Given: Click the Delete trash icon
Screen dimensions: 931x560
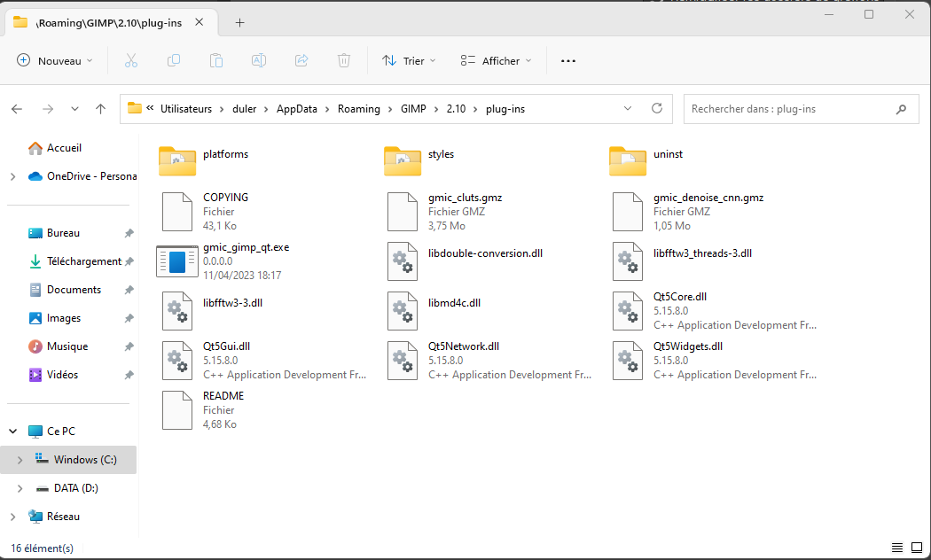Looking at the screenshot, I should tap(344, 61).
